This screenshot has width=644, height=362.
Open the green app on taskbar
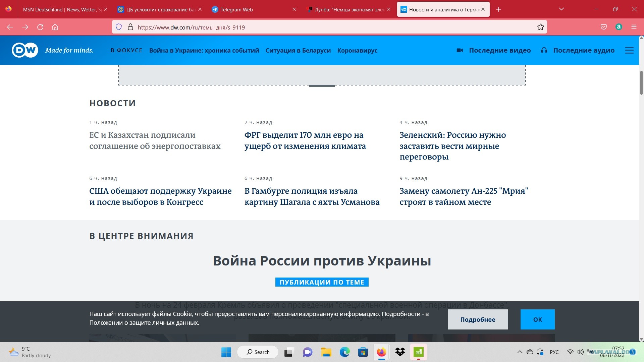[419, 352]
